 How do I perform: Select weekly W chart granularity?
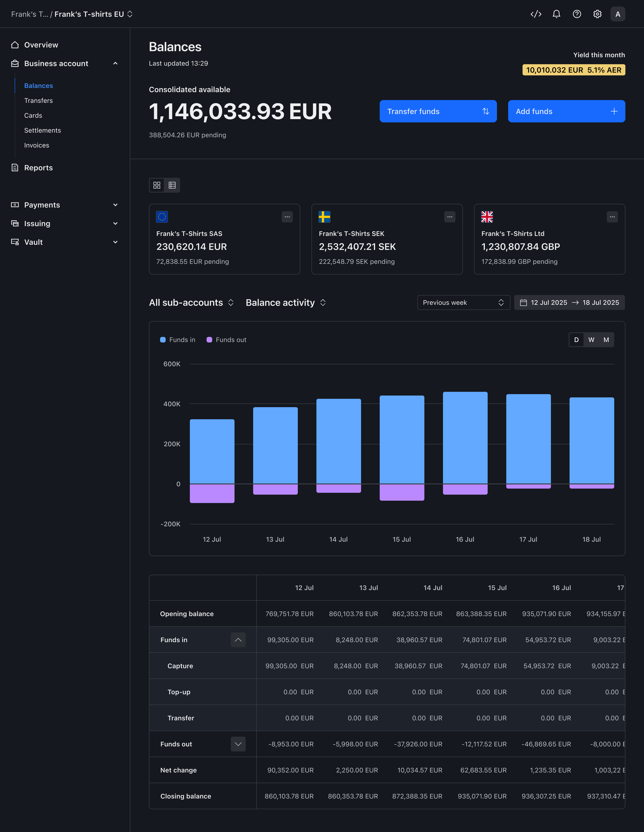[591, 340]
